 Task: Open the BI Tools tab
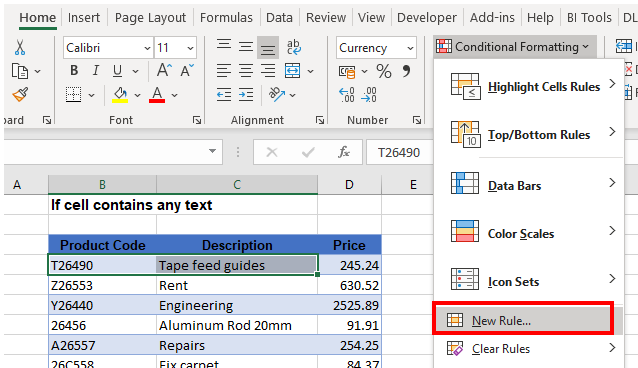click(589, 18)
